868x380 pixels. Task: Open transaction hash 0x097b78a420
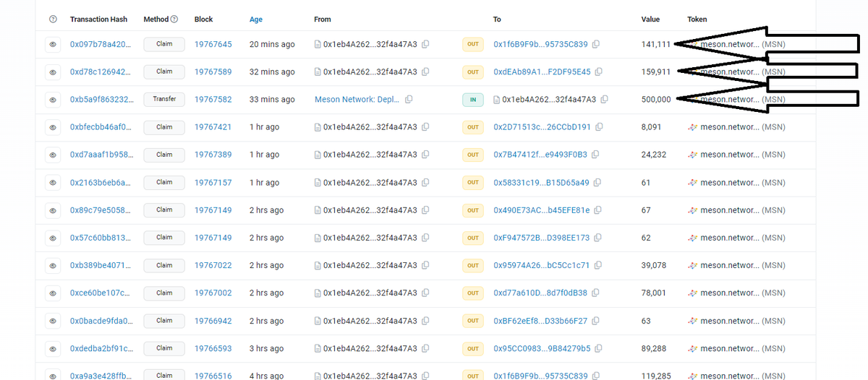point(101,44)
